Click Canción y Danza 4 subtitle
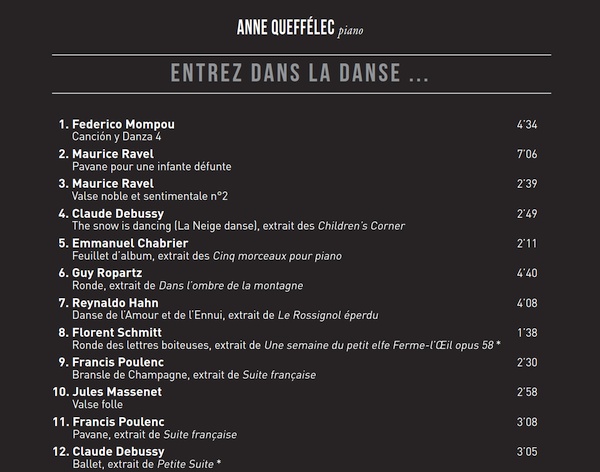 coord(116,137)
